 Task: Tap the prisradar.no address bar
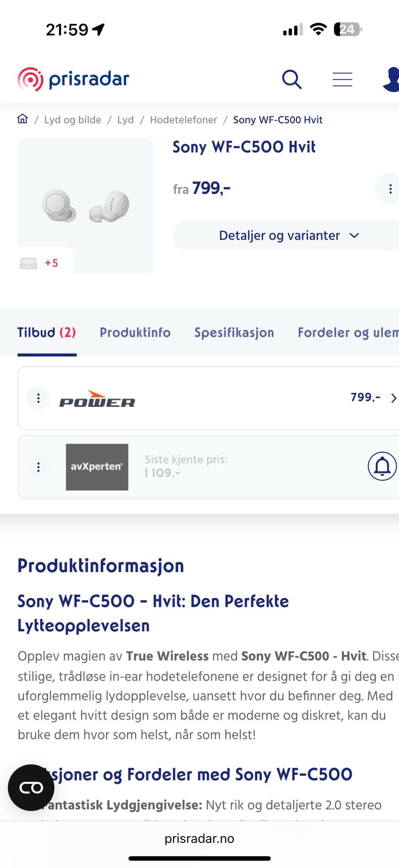point(199,838)
